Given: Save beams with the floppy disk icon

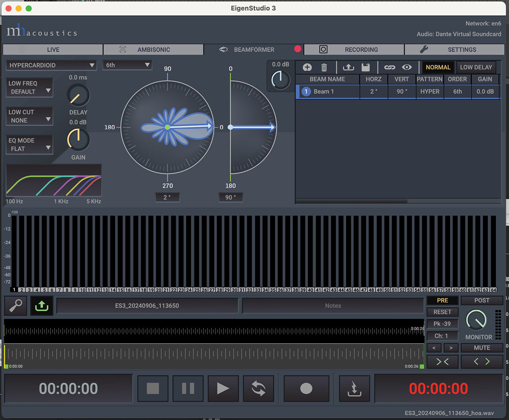Looking at the screenshot, I should click(366, 67).
